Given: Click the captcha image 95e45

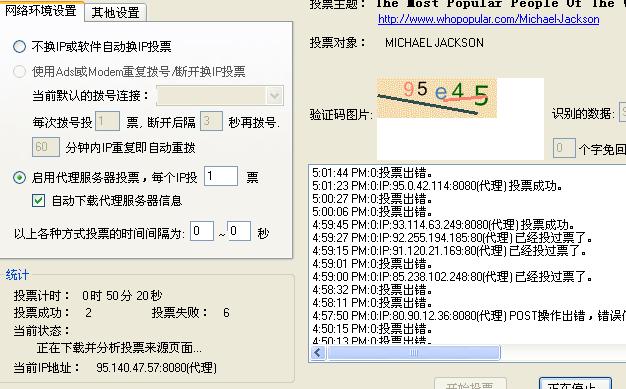Looking at the screenshot, I should point(437,98).
